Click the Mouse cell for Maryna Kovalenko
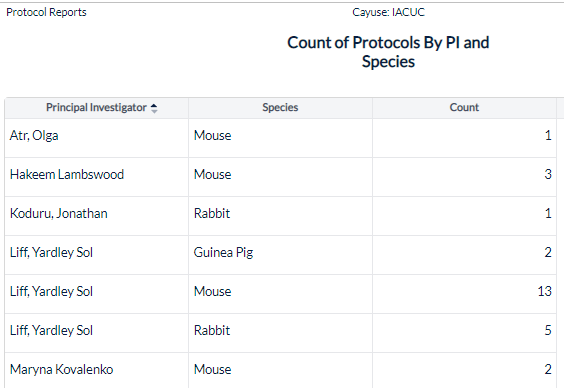The height and width of the screenshot is (388, 564). (x=280, y=370)
